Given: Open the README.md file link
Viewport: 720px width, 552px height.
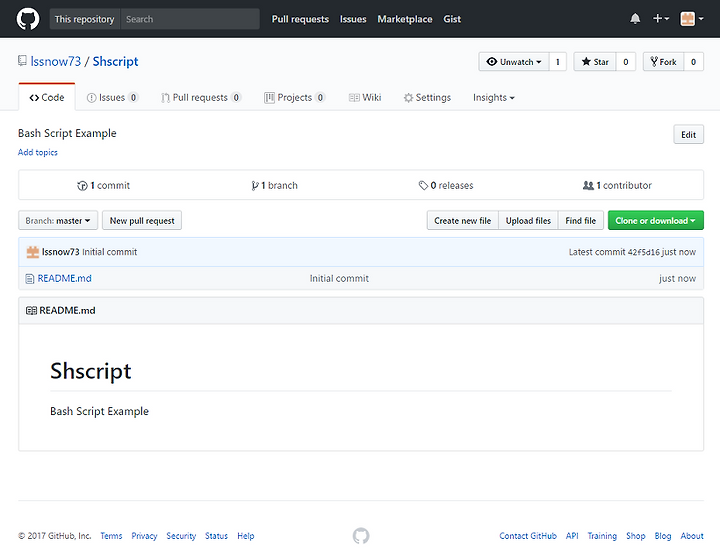Looking at the screenshot, I should tap(64, 279).
